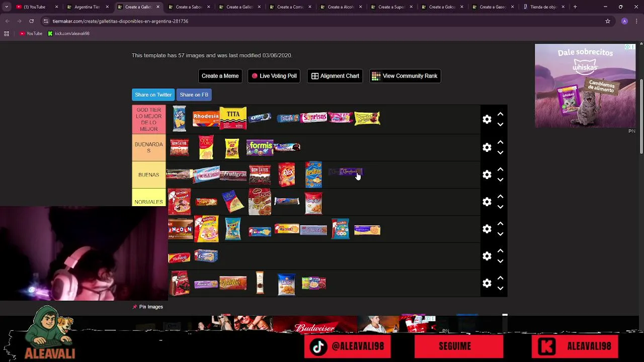Select the Frutigran cookies image
Screen dimensions: 644x362
click(x=233, y=174)
